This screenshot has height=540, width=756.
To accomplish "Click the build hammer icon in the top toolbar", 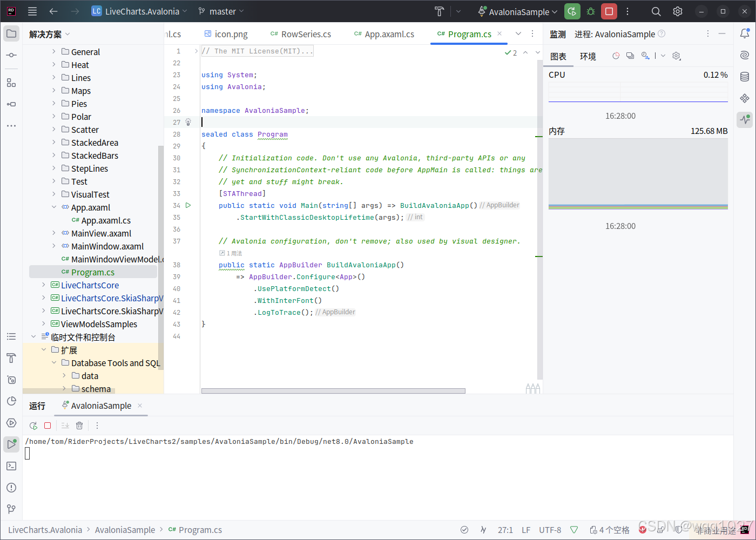I will coord(440,11).
